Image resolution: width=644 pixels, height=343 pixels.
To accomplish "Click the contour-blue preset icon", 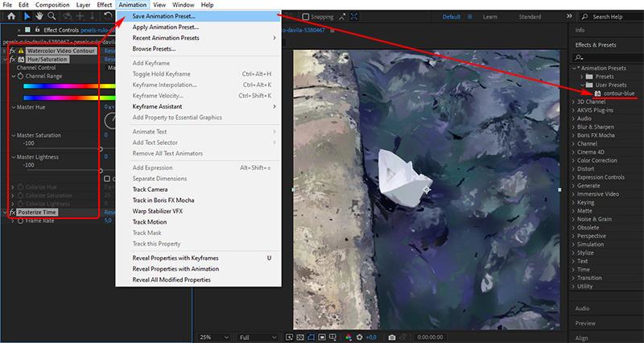I will pos(597,93).
